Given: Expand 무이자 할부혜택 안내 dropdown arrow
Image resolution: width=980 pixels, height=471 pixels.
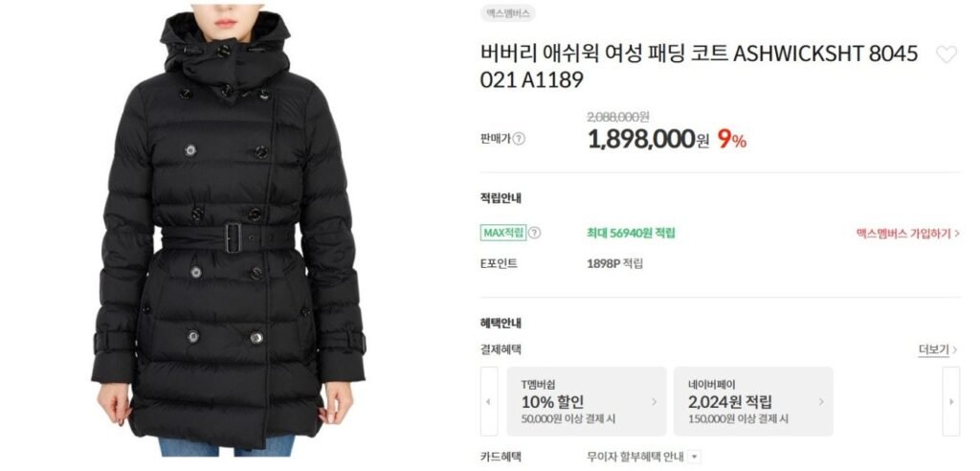Looking at the screenshot, I should 695,458.
